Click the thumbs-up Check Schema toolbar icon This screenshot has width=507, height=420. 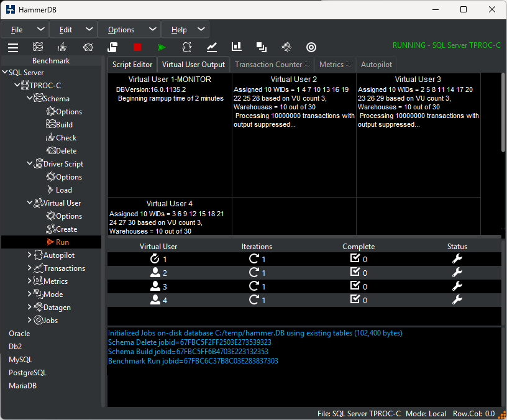[x=62, y=47]
